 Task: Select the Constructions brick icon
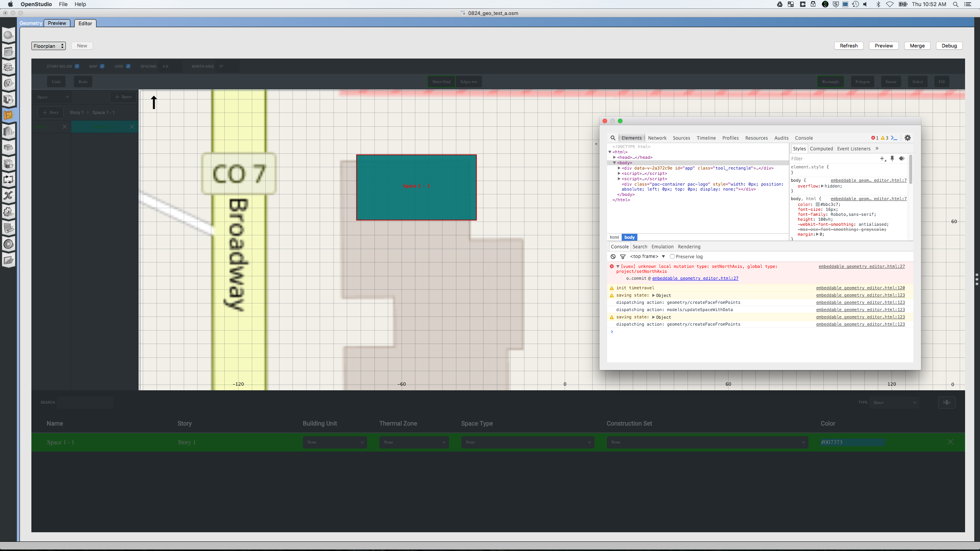(x=8, y=67)
